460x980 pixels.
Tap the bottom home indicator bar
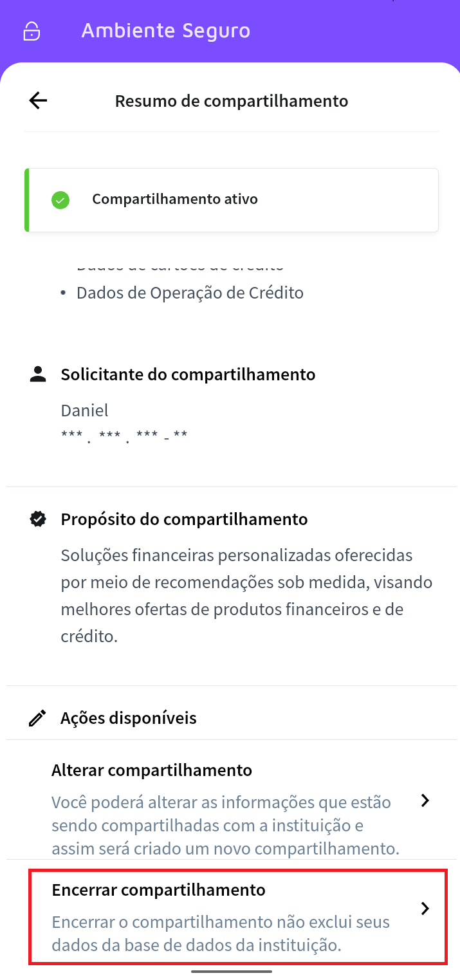232,971
